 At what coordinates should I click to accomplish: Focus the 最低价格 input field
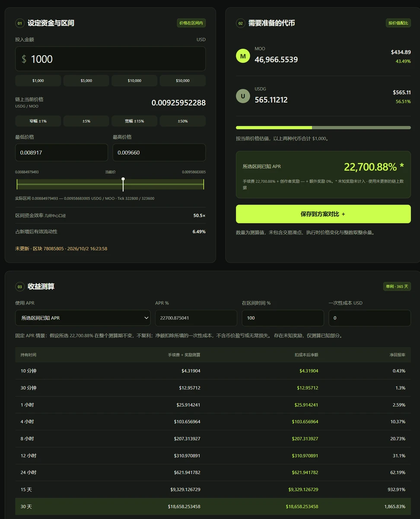coord(61,153)
